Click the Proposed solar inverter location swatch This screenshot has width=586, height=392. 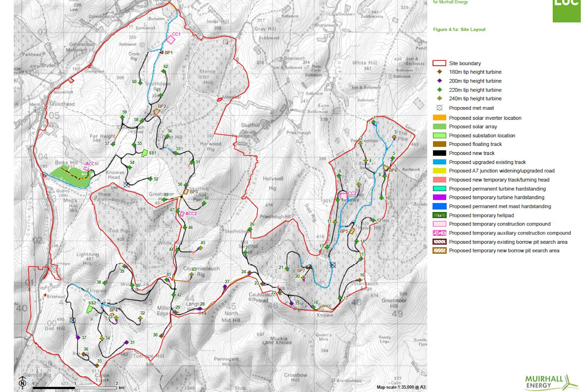(x=439, y=118)
